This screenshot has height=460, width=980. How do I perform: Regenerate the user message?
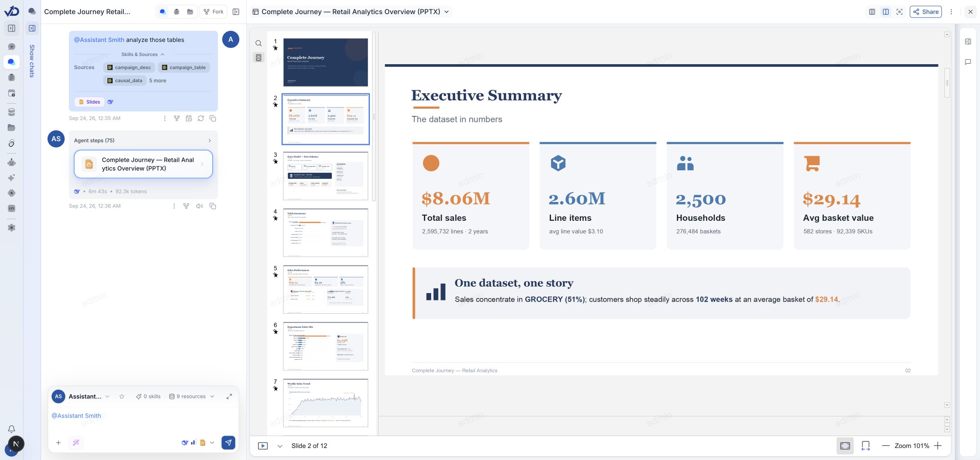click(x=201, y=118)
